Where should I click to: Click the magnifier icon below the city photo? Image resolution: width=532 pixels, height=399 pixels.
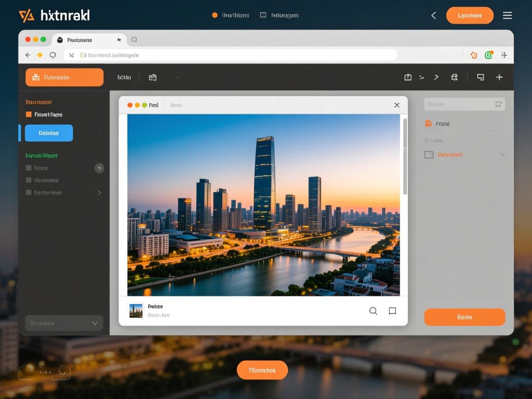point(373,311)
